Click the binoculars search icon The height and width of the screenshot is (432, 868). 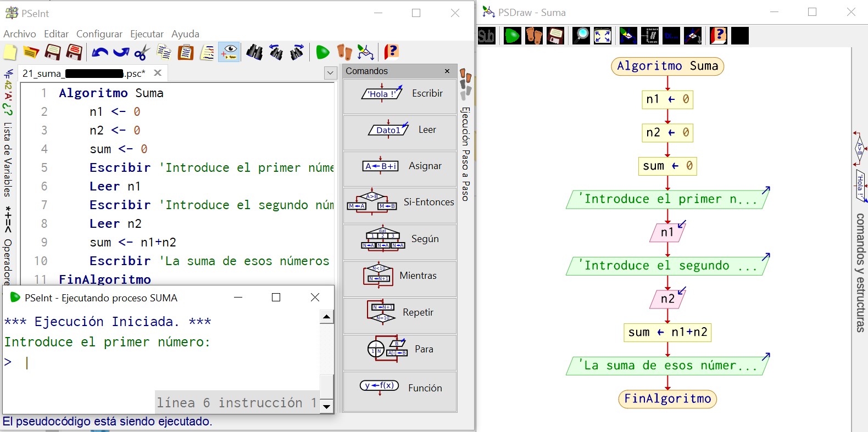point(254,52)
